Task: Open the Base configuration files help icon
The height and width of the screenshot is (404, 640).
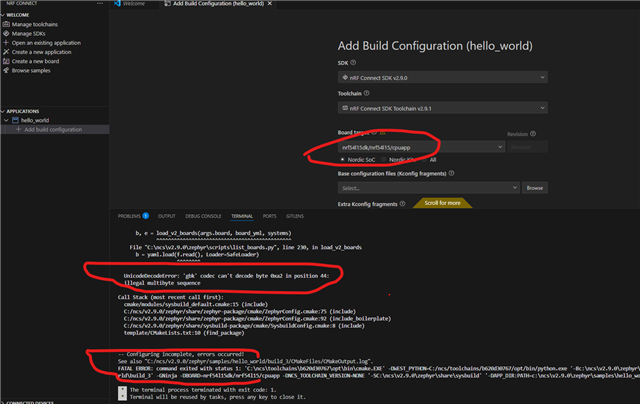Action: [x=451, y=173]
